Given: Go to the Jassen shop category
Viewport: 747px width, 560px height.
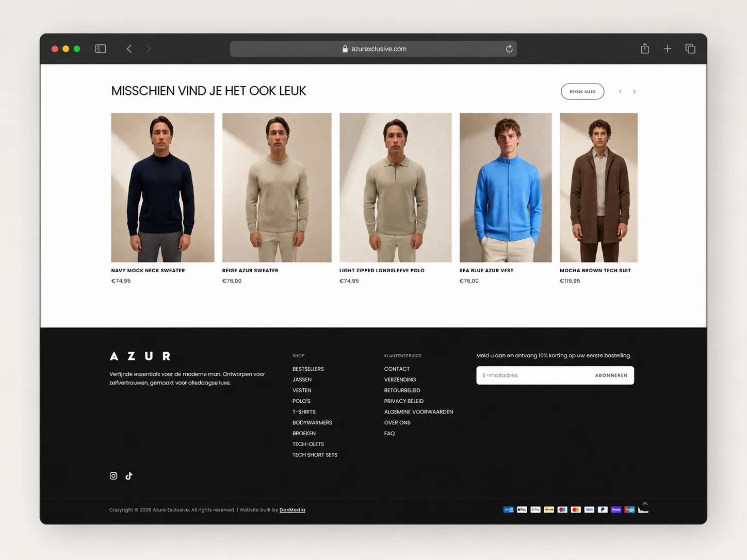Looking at the screenshot, I should 302,380.
